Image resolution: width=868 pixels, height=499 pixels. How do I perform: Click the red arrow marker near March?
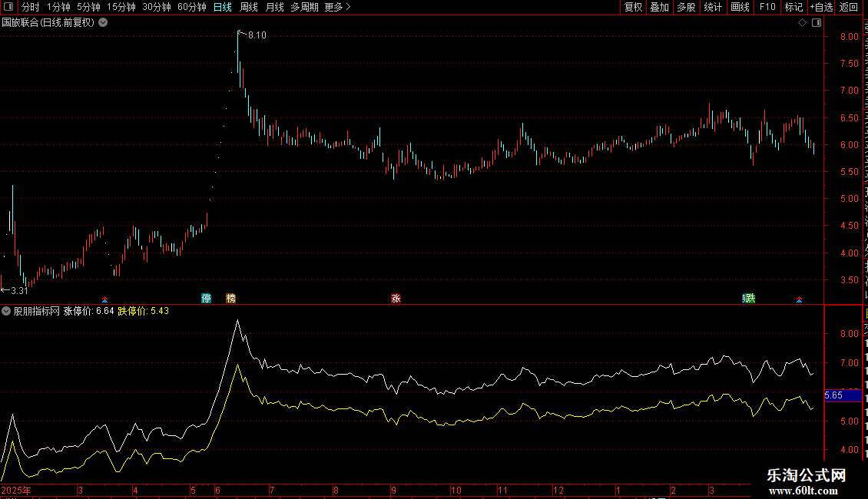(104, 300)
